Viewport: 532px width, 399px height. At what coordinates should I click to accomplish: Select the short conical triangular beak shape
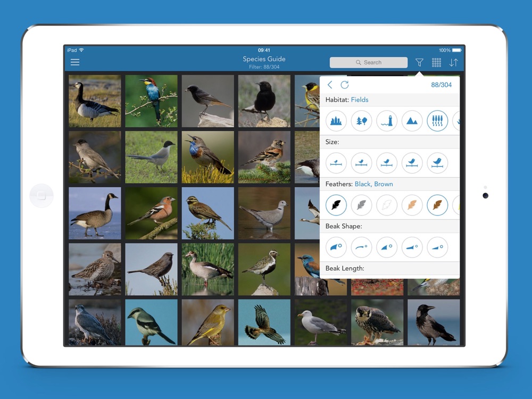[x=387, y=247]
